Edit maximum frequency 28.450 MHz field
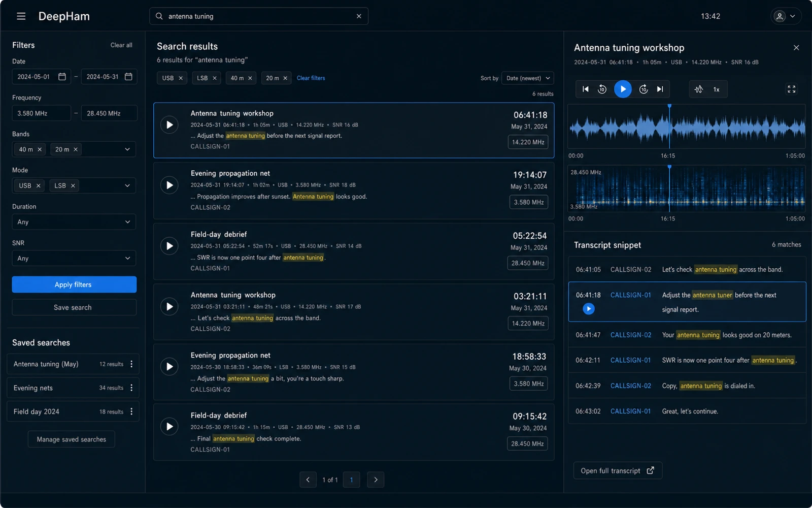 (109, 113)
